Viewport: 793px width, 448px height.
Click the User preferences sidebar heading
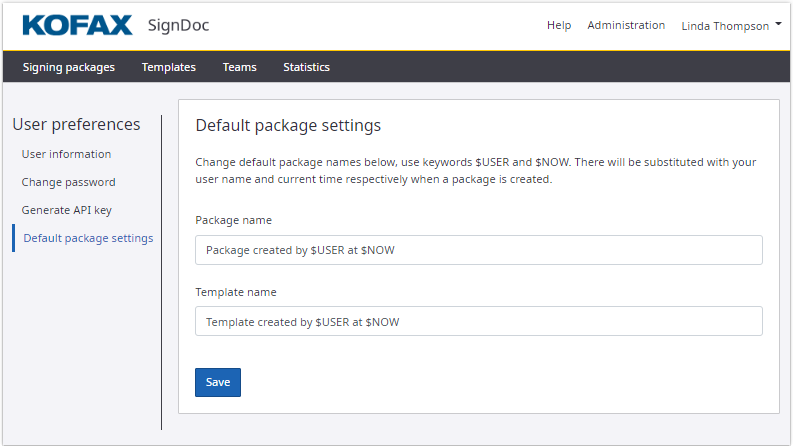(x=76, y=124)
